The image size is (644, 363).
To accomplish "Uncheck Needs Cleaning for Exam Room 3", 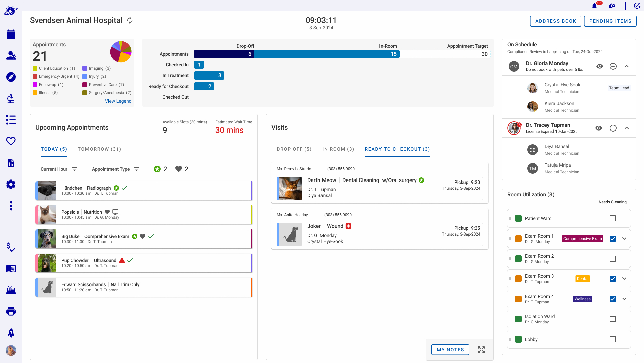I will coord(612,279).
